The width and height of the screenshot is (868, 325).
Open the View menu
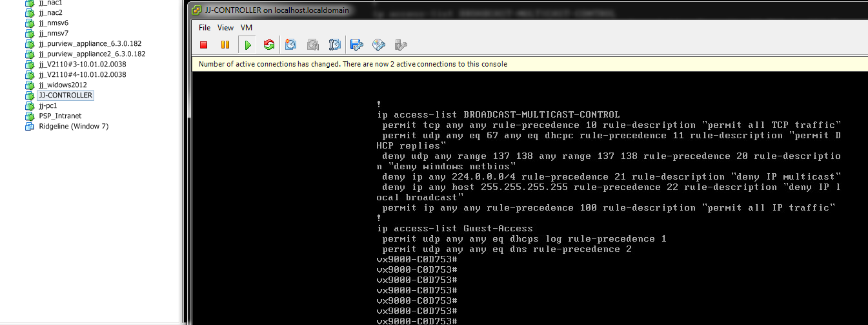click(225, 28)
